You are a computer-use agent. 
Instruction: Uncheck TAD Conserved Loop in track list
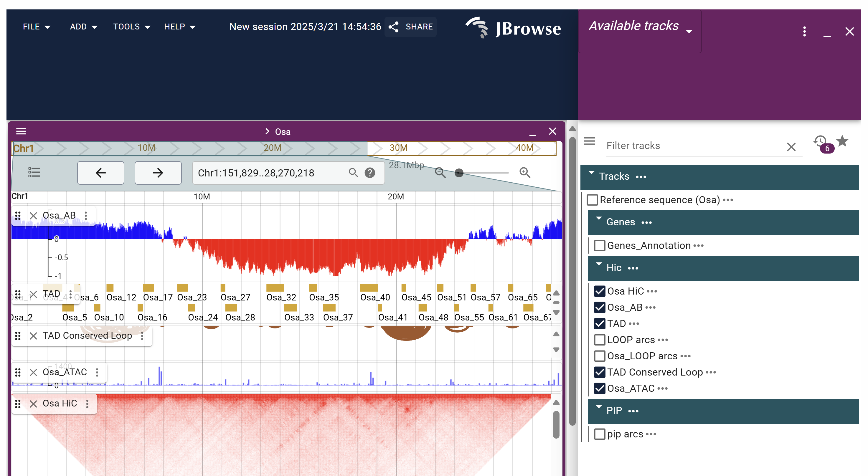click(600, 372)
